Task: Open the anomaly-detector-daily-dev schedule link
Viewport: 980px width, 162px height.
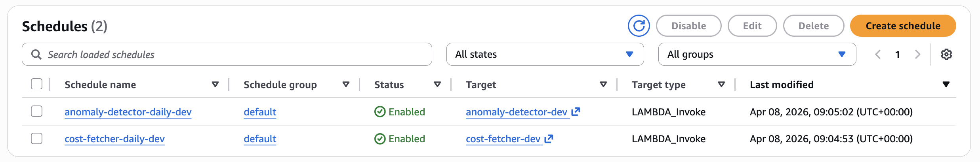Action: tap(128, 112)
